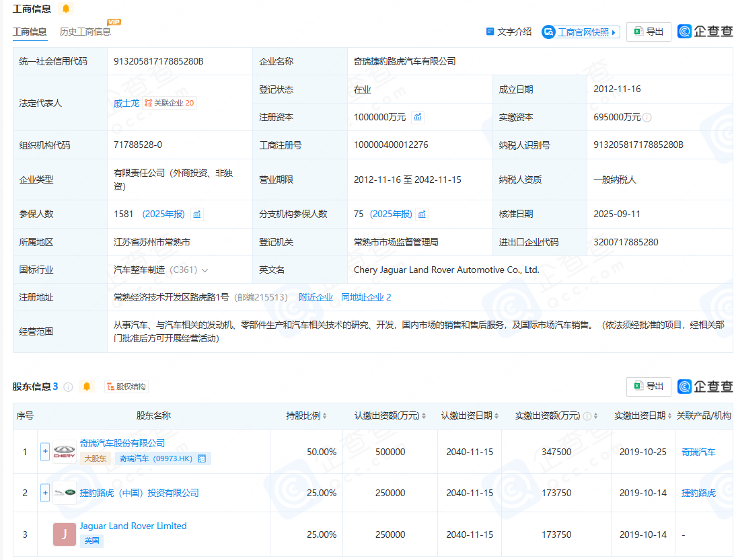736x560 pixels.
Task: Open 捷豹路虎 related product link
Action: point(698,493)
